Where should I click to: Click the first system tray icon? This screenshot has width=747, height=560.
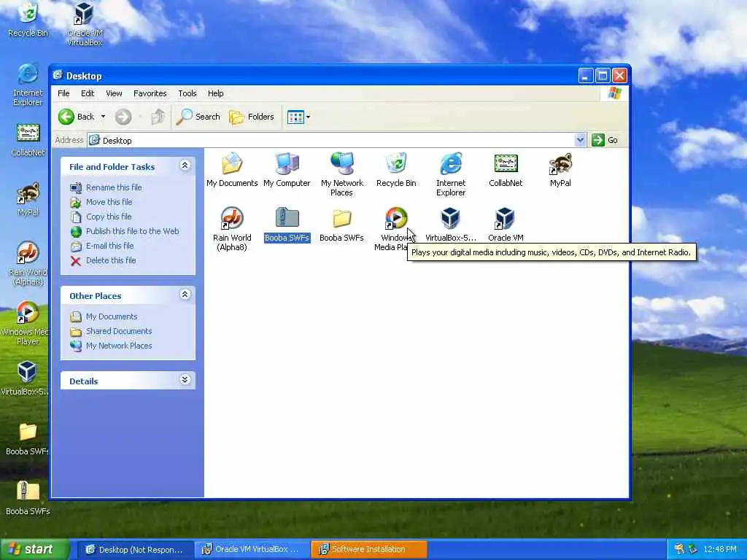tap(679, 550)
